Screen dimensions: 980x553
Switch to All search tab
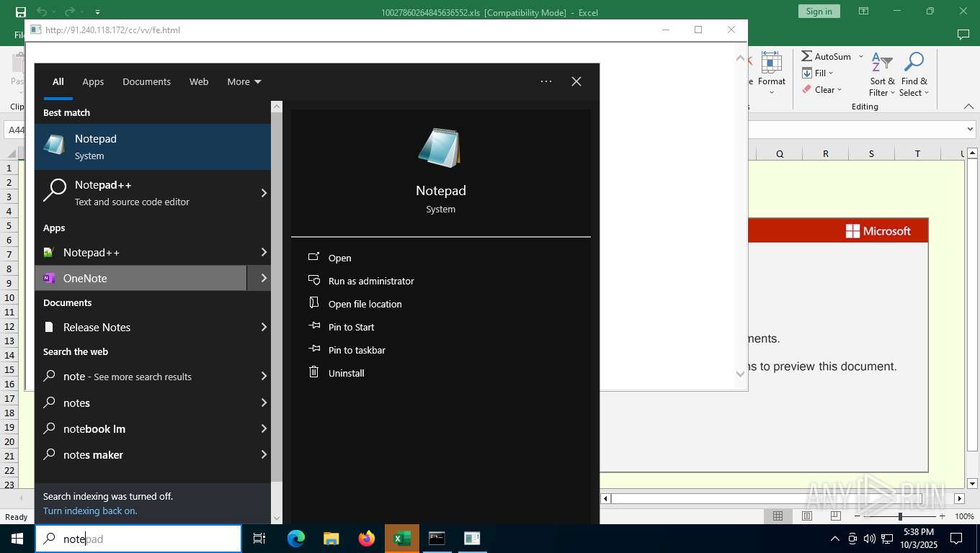(58, 81)
